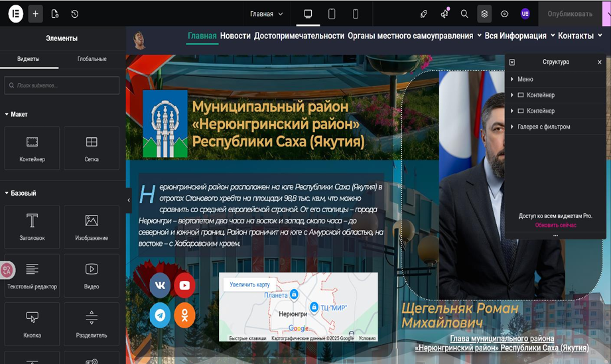The width and height of the screenshot is (611, 364).
Task: Click the rocket launch icon
Action: pos(423,14)
